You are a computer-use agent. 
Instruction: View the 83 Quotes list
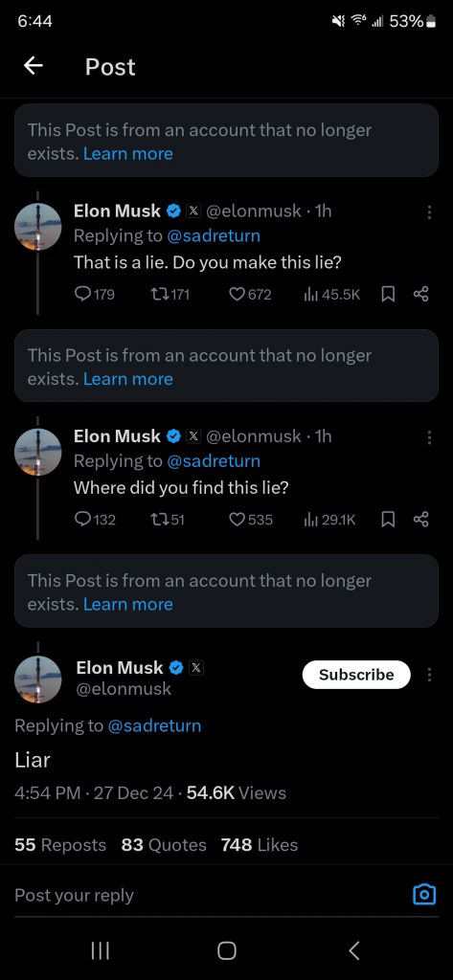(164, 845)
